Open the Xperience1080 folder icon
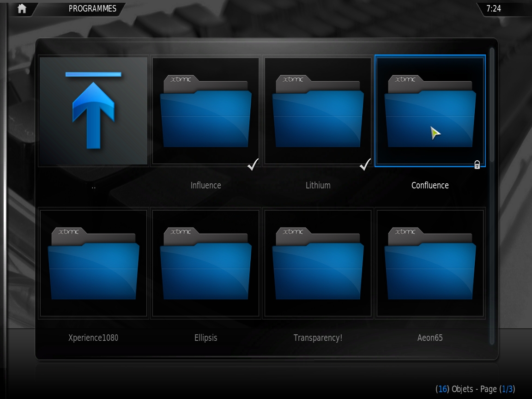532x399 pixels. pyautogui.click(x=93, y=263)
